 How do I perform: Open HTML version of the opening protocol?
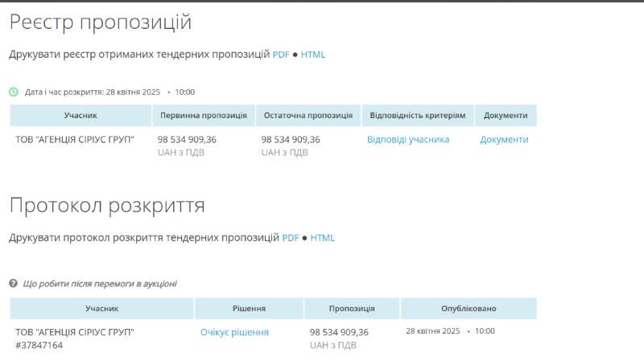tap(323, 238)
